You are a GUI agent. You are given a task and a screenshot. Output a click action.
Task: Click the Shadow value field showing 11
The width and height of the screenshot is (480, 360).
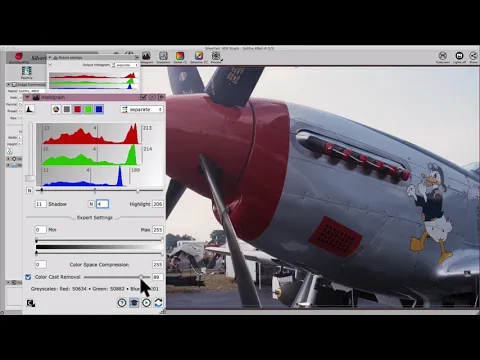pyautogui.click(x=40, y=204)
